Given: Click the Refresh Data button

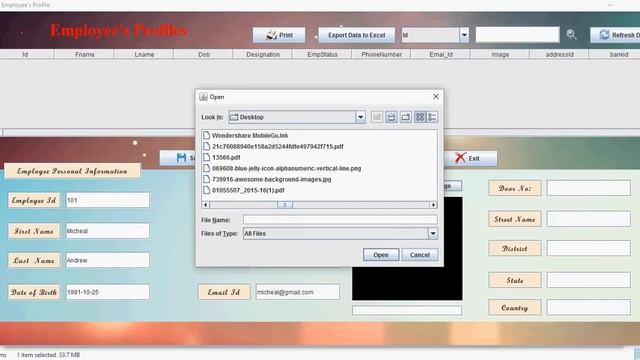Looking at the screenshot, I should pyautogui.click(x=615, y=35).
